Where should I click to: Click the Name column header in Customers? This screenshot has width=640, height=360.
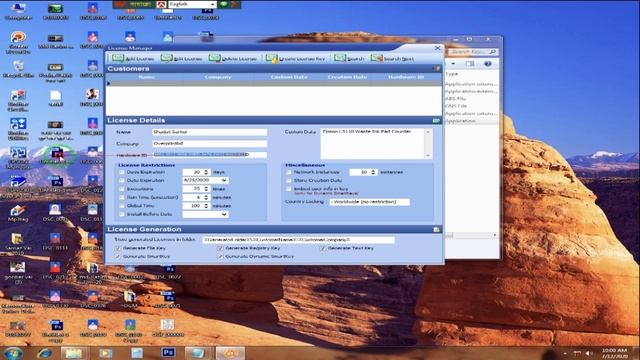[146, 77]
